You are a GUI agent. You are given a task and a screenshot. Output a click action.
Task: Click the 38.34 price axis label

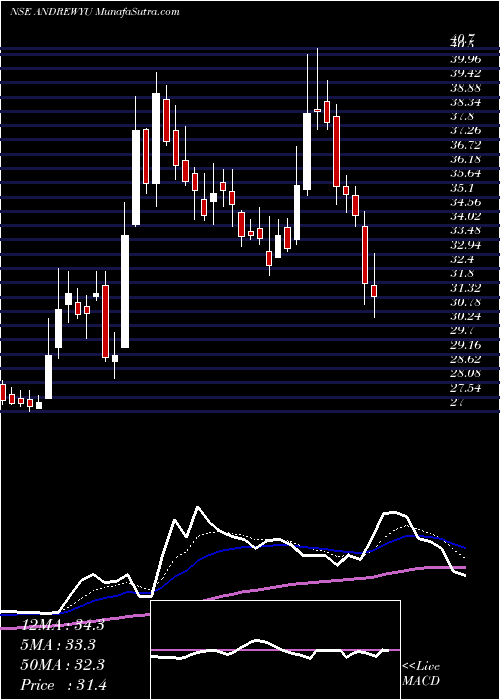coord(466,102)
